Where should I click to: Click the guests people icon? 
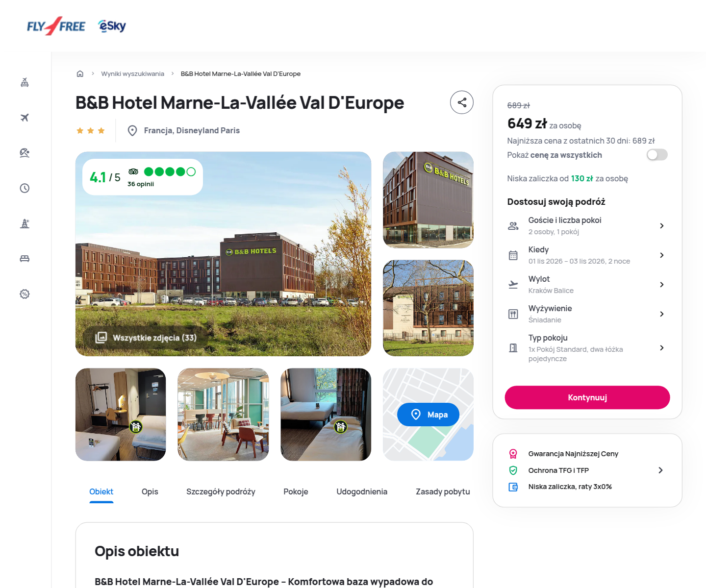[513, 226]
